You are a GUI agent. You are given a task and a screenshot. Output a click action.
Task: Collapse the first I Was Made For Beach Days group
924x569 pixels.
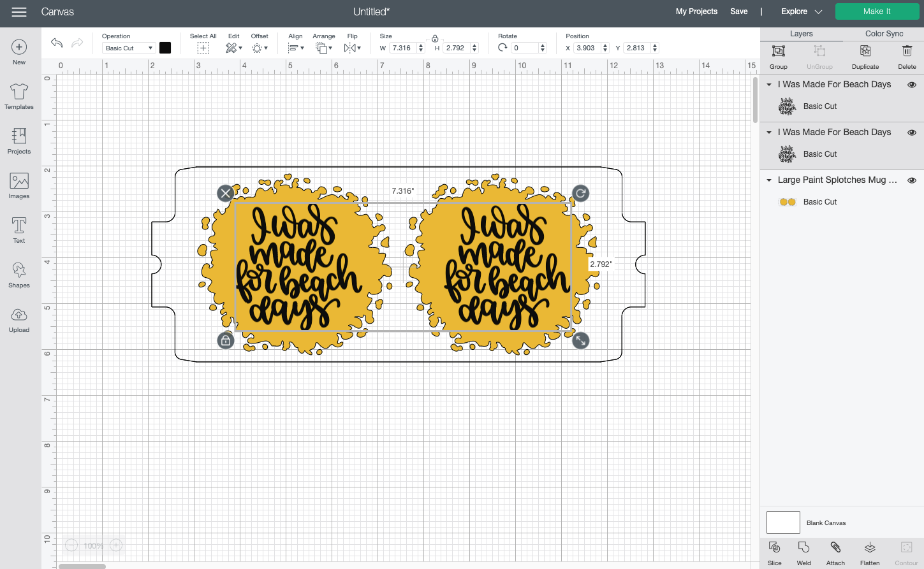pyautogui.click(x=769, y=84)
